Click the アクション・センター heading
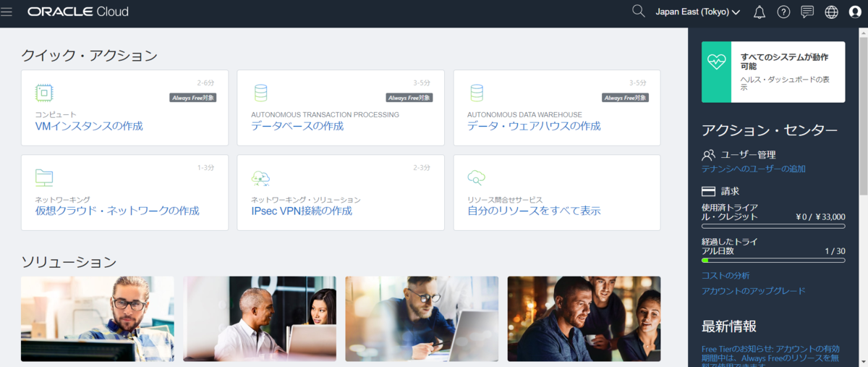 (770, 130)
